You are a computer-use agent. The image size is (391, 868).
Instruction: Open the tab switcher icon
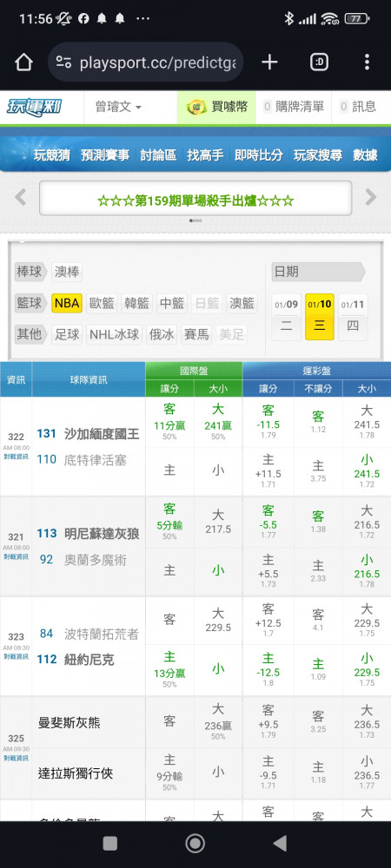[x=319, y=62]
